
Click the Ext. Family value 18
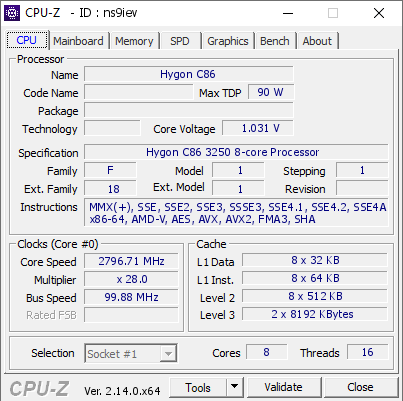click(x=110, y=189)
